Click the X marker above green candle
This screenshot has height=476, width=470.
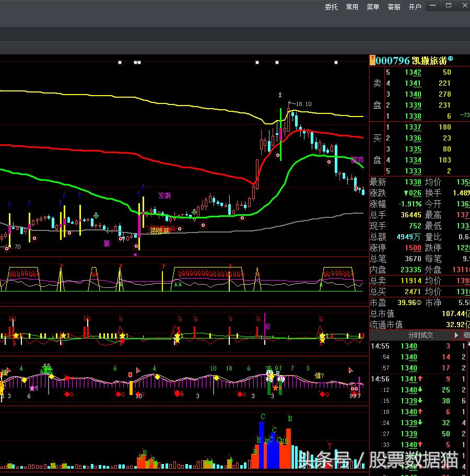point(280,95)
